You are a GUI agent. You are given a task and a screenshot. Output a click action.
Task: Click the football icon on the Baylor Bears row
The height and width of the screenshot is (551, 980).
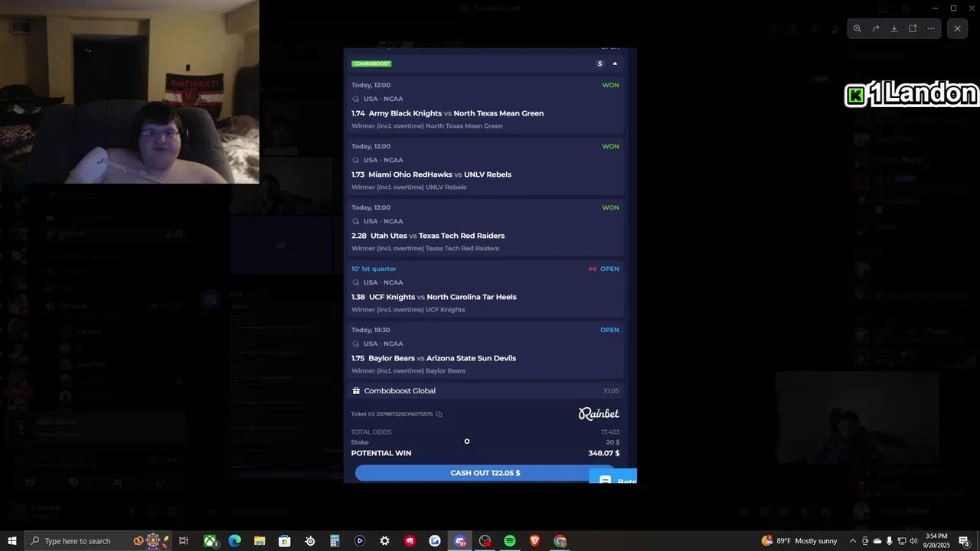pos(355,344)
